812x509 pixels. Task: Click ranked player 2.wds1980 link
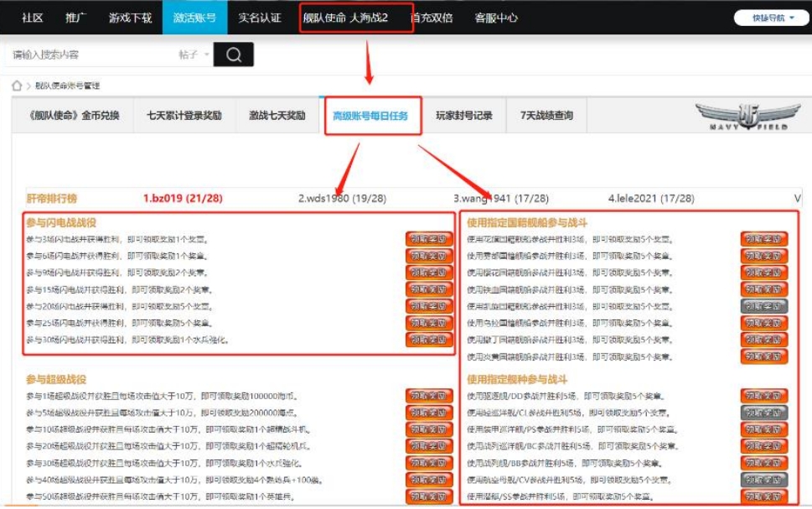pyautogui.click(x=342, y=198)
